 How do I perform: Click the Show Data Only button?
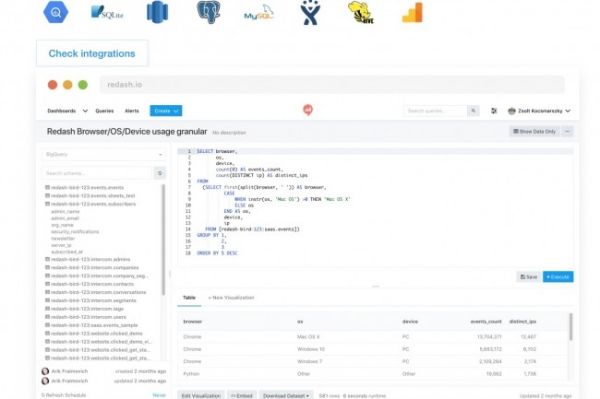click(534, 132)
